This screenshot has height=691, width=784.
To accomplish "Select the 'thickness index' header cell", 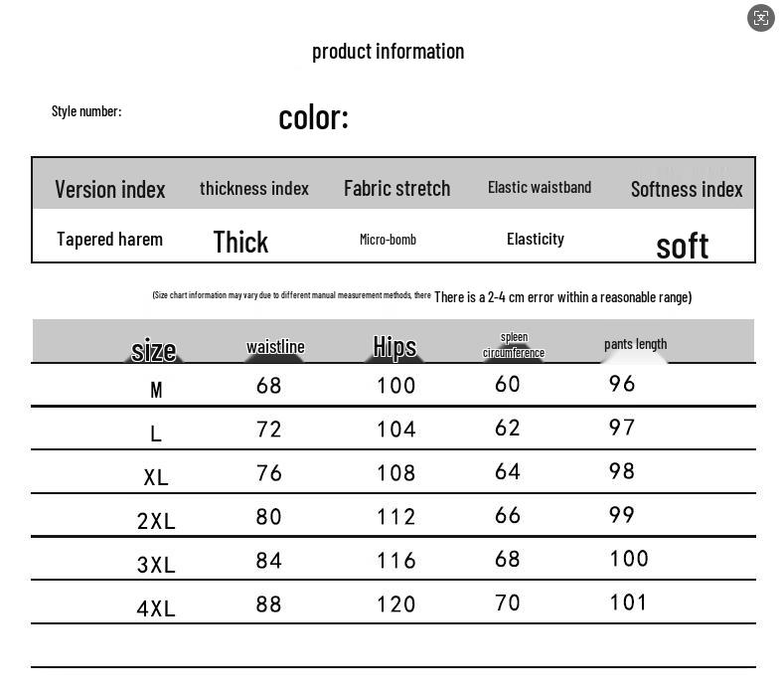I will pyautogui.click(x=254, y=188).
